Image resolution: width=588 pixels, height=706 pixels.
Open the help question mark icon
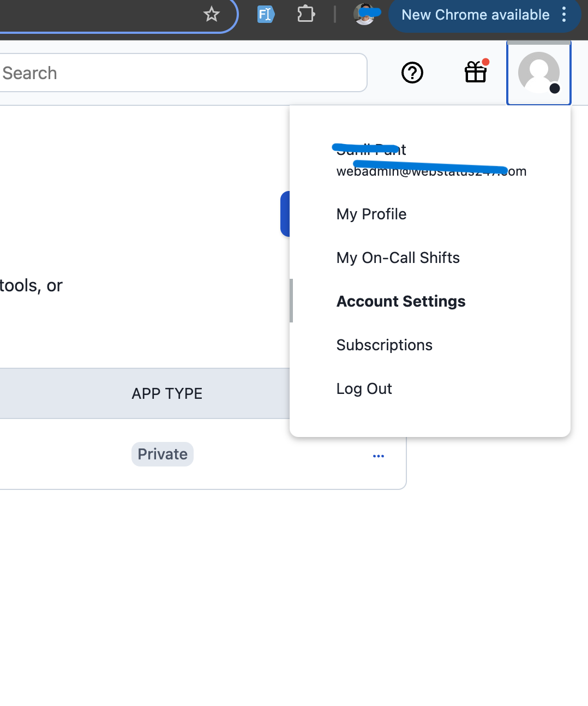coord(412,73)
